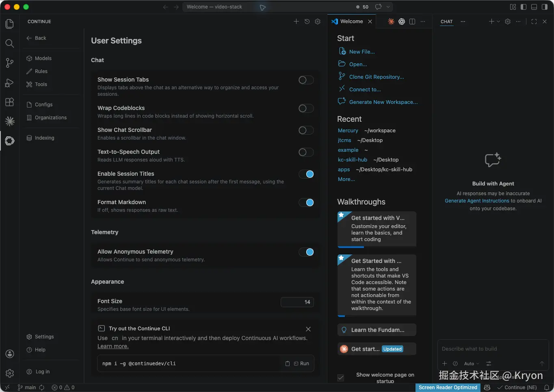
Task: Go Back from User Settings
Action: click(36, 38)
